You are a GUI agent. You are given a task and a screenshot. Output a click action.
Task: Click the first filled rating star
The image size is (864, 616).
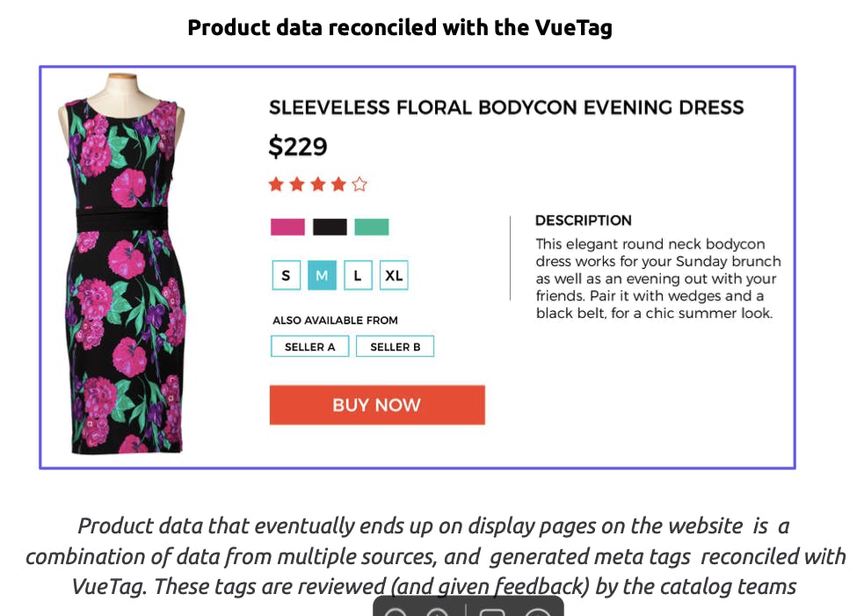(x=276, y=184)
